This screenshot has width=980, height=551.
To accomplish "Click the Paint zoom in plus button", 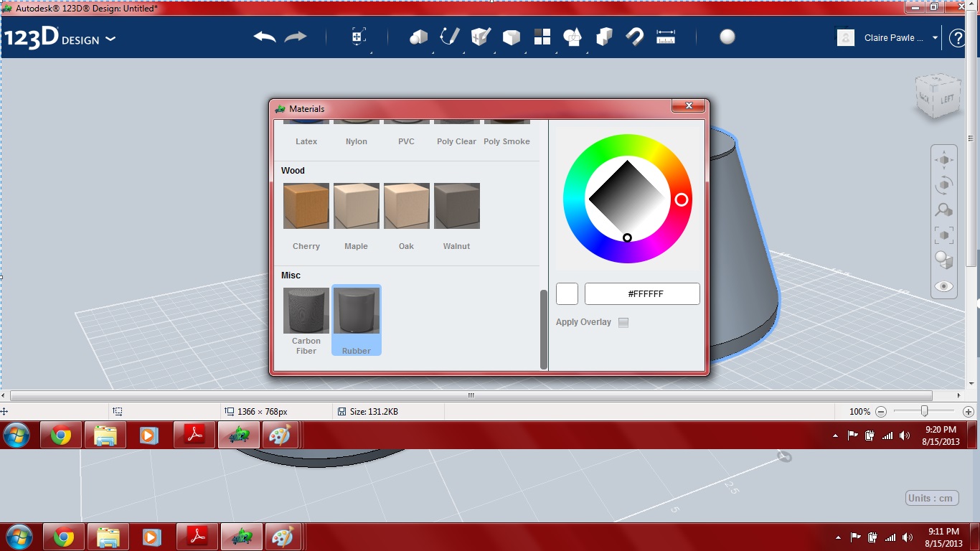I will click(968, 412).
